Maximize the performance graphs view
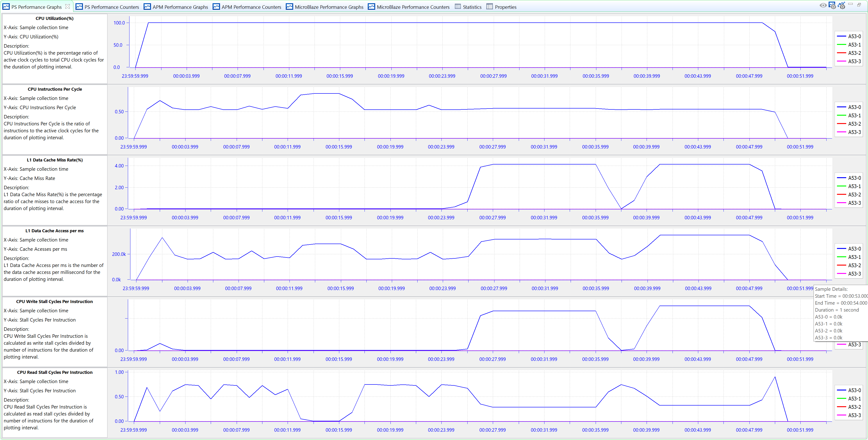 (x=859, y=4)
